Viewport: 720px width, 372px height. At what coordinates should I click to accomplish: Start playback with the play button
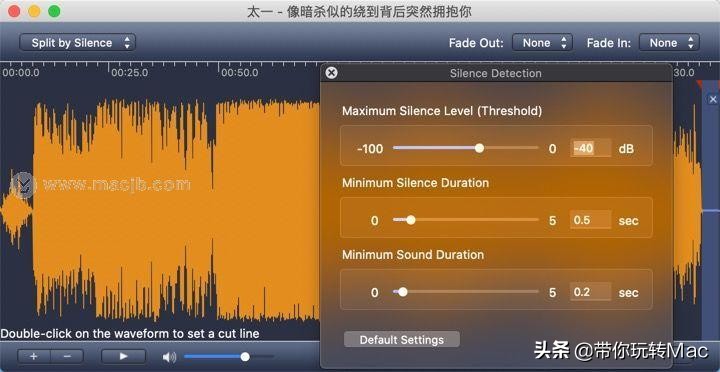pyautogui.click(x=124, y=356)
